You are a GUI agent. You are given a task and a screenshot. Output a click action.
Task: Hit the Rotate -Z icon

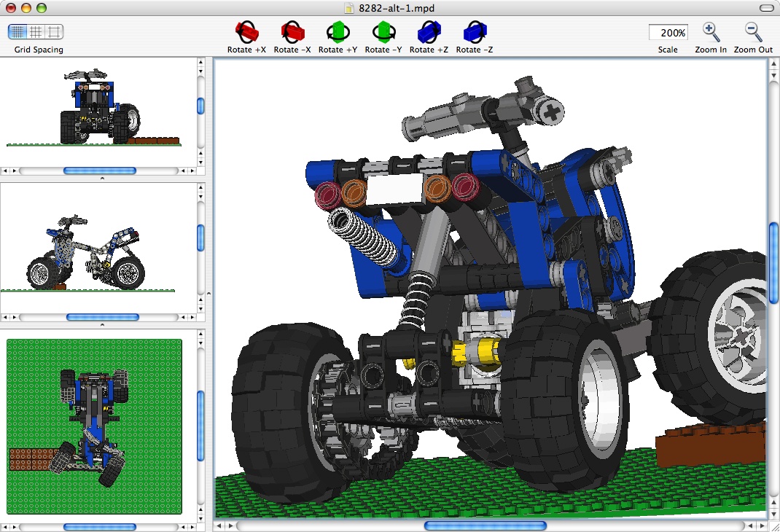tap(475, 32)
